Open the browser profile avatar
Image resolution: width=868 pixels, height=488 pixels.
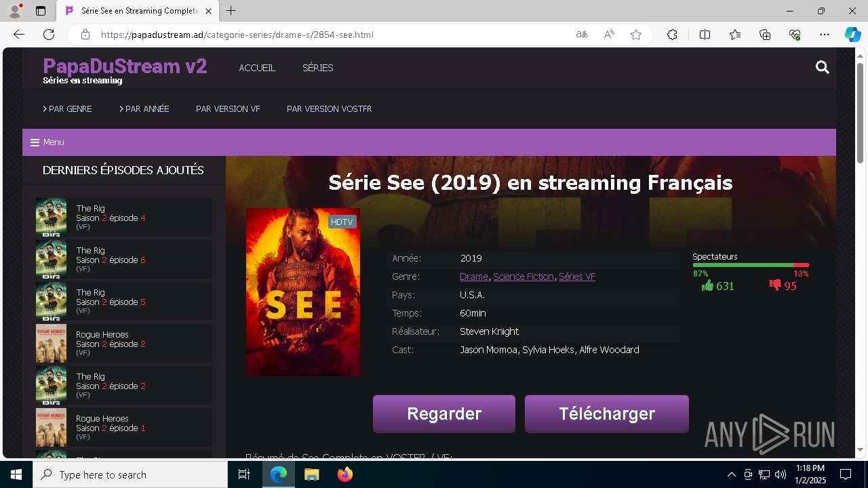pyautogui.click(x=14, y=11)
